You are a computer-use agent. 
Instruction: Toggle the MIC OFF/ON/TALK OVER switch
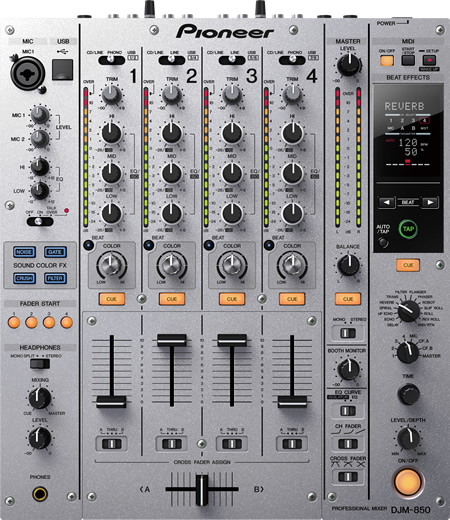(40, 221)
